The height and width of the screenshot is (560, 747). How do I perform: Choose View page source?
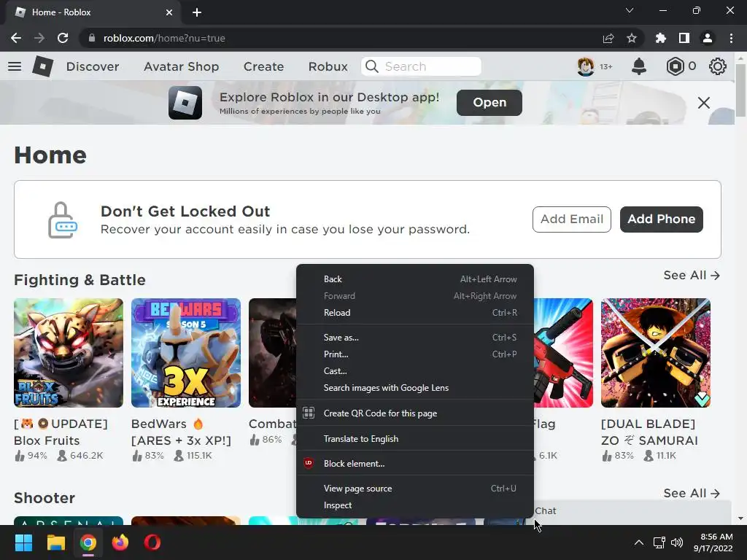click(x=415, y=489)
